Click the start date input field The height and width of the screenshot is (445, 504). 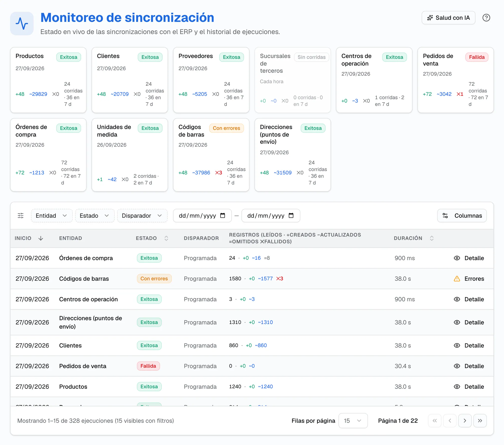point(202,216)
